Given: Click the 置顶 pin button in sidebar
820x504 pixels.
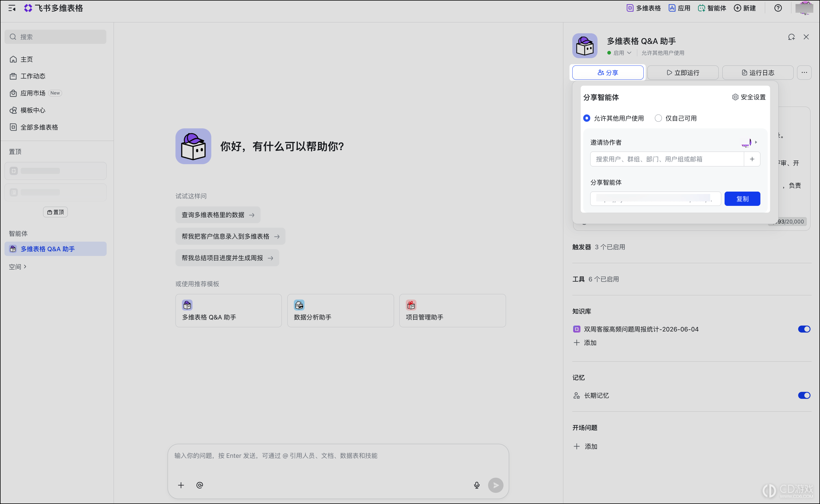Looking at the screenshot, I should [x=55, y=212].
